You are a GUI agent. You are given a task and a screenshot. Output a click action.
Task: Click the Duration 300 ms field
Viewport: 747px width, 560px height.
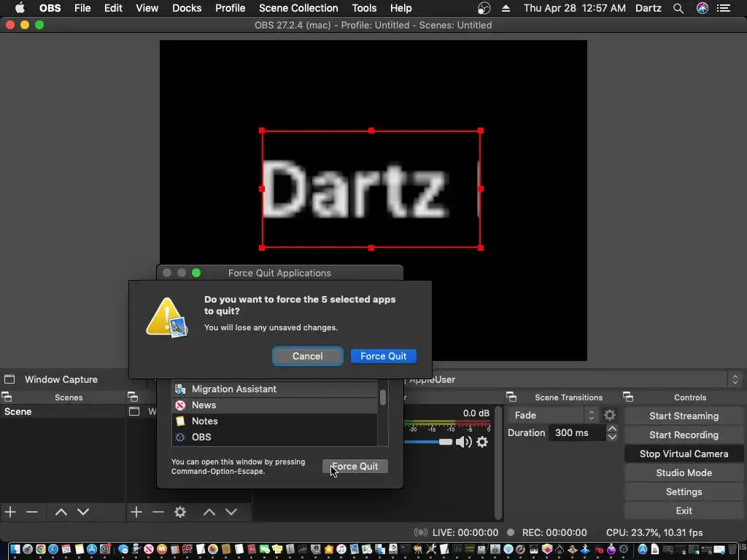point(578,433)
